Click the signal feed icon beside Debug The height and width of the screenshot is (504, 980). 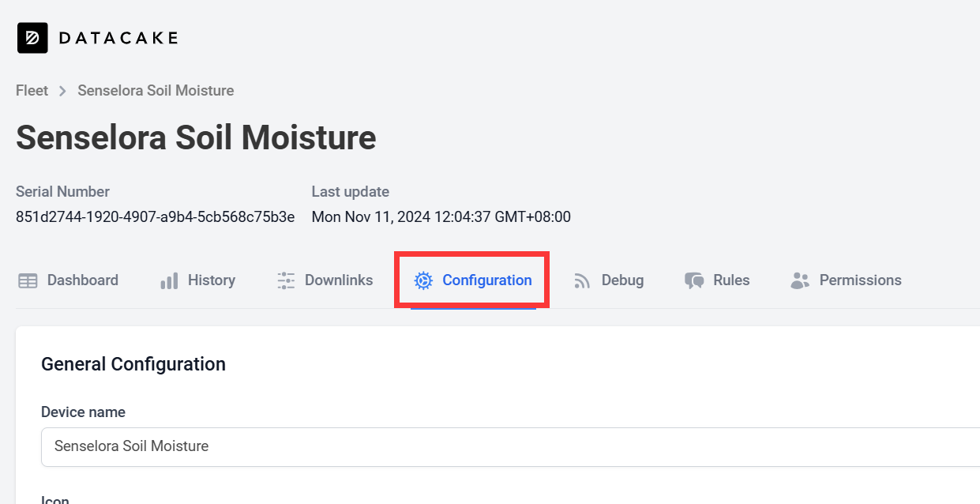(x=583, y=280)
